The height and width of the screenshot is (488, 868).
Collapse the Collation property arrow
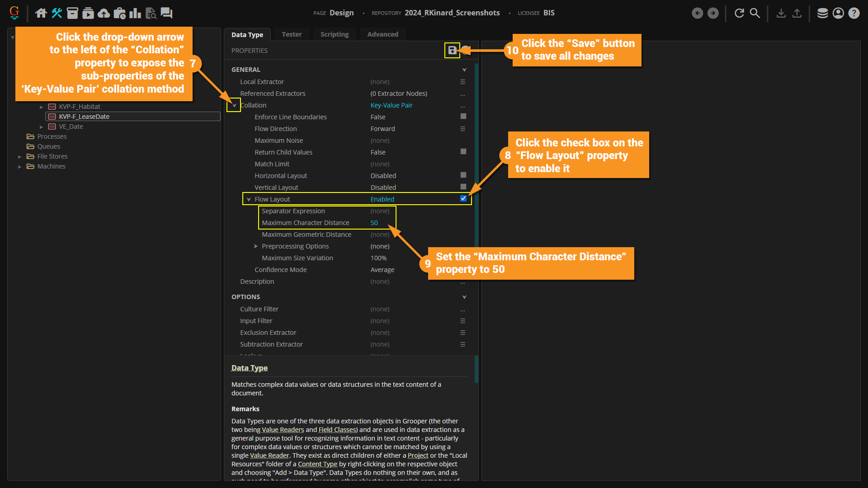tap(234, 105)
